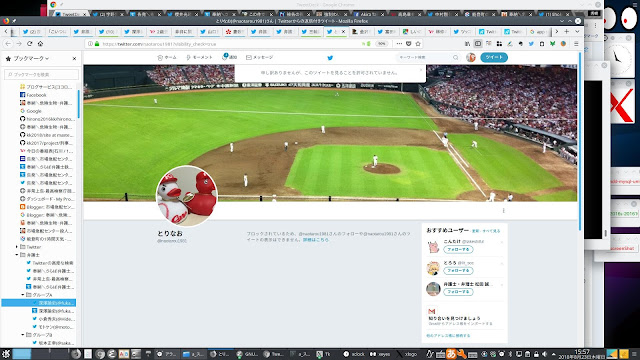The height and width of the screenshot is (360, 640).
Task: Follow the 弁護士 user suggestion
Action: point(458,291)
